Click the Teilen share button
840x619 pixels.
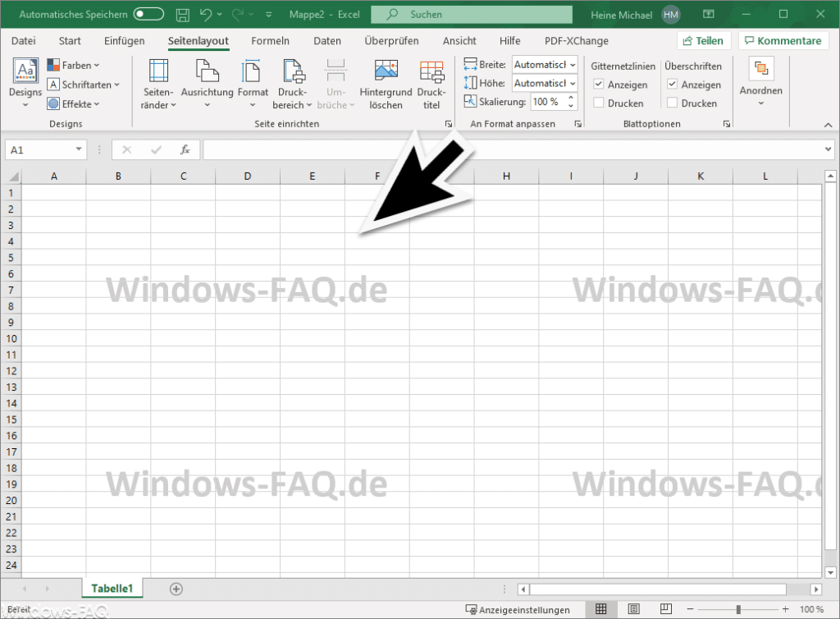click(703, 41)
